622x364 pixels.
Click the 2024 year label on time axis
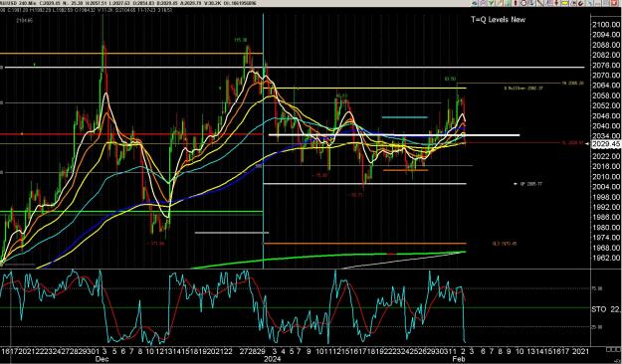click(x=272, y=359)
